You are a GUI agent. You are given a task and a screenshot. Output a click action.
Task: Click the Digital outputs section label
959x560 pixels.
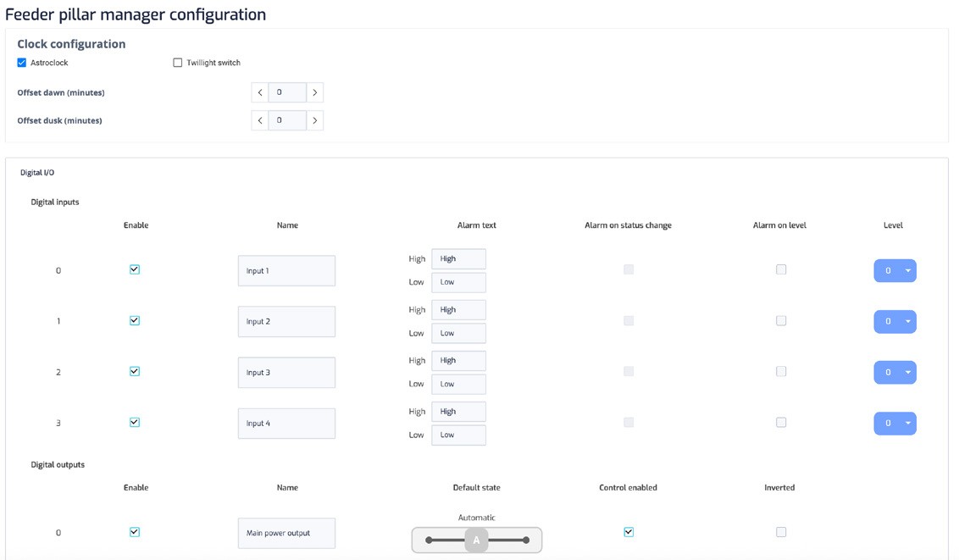coord(58,464)
